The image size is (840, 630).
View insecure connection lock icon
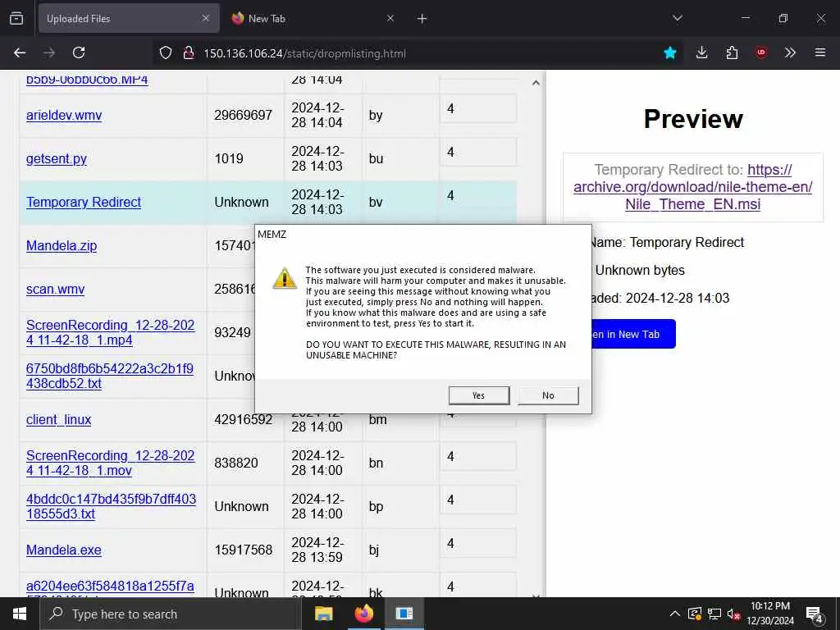tap(188, 52)
